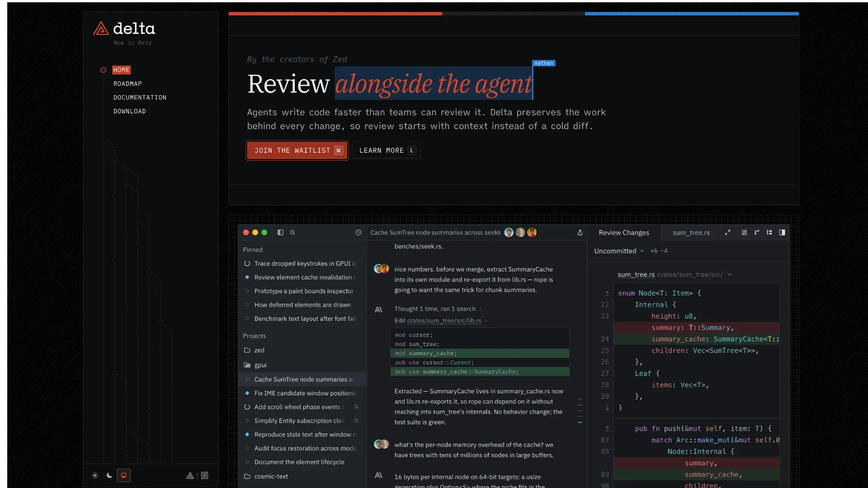Select the HOME radio marker in navigation
868x488 pixels.
(104, 70)
